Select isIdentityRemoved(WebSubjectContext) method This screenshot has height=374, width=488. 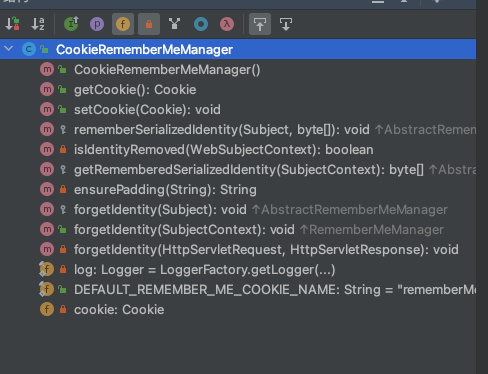point(224,150)
